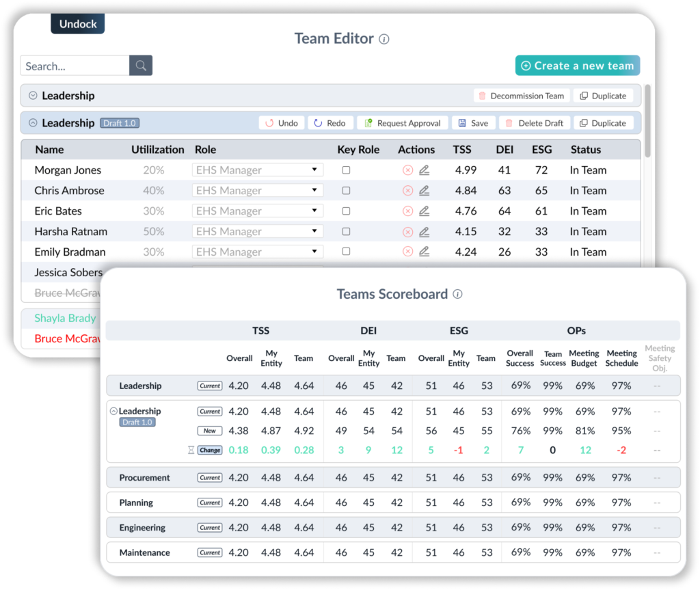This screenshot has height=590, width=700.
Task: Click the edit pencil icon for Chris Ambrose
Action: tap(423, 190)
